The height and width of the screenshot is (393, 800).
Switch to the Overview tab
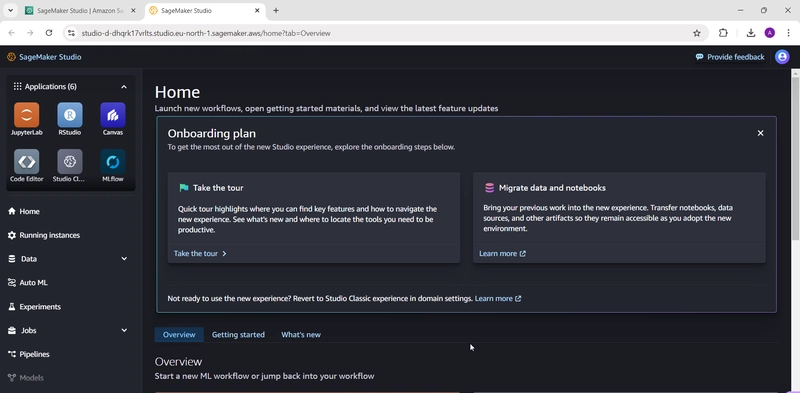tap(179, 335)
